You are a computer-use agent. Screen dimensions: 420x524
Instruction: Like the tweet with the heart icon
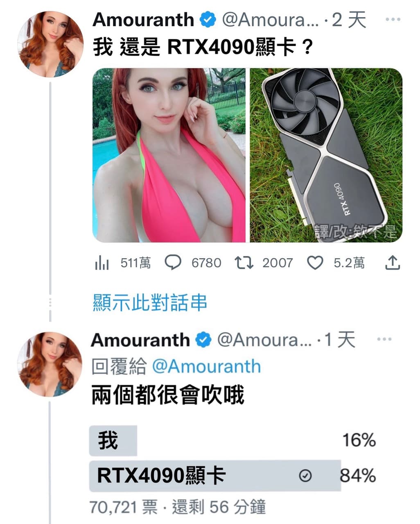315,263
